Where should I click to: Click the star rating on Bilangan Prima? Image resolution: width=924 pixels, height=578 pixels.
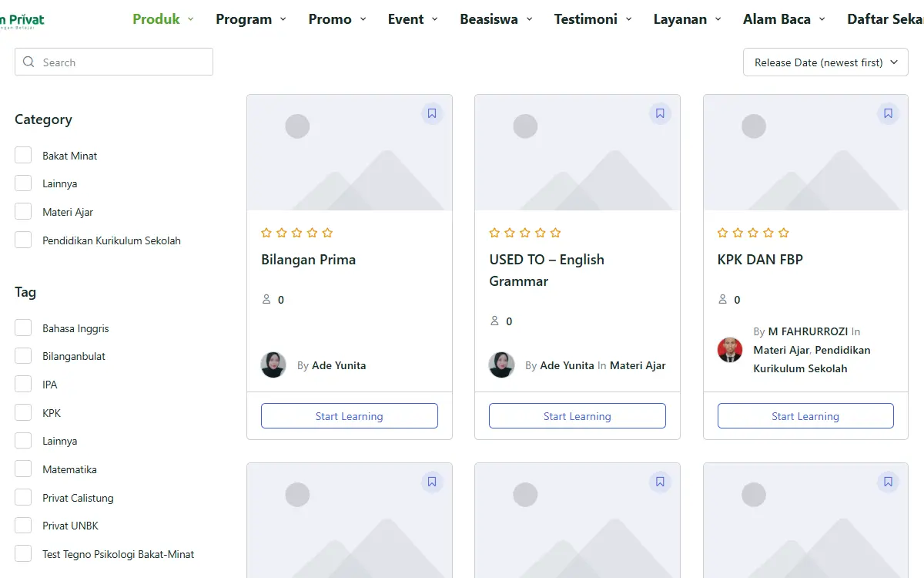click(297, 233)
